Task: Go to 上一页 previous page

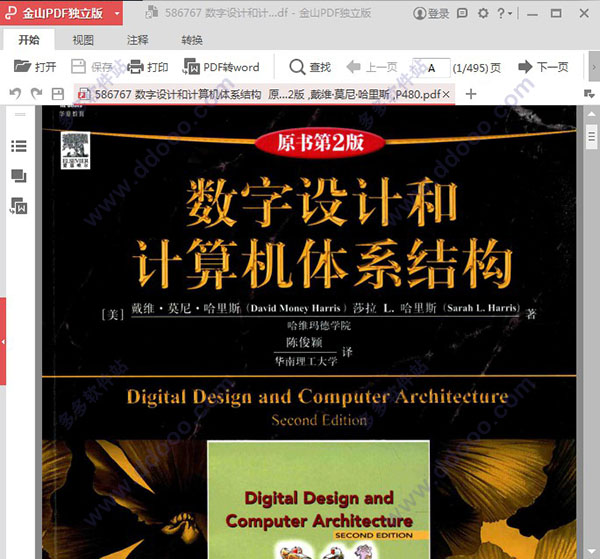Action: coord(372,67)
